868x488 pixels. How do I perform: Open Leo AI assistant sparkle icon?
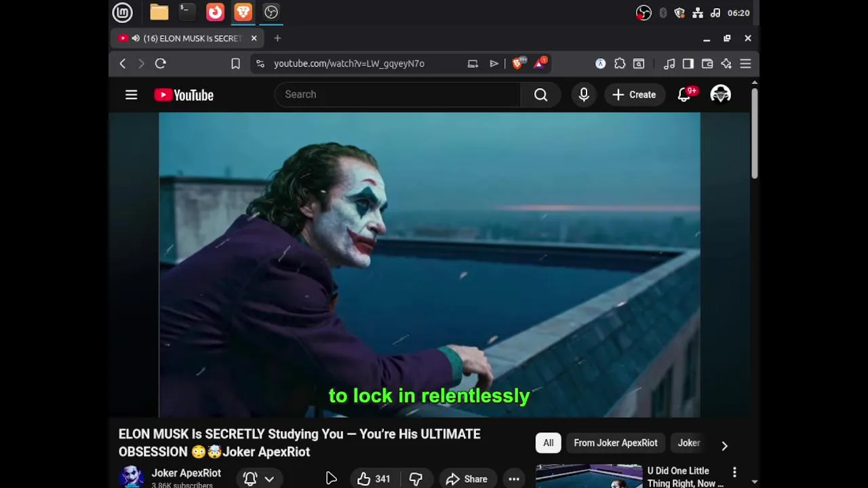726,64
